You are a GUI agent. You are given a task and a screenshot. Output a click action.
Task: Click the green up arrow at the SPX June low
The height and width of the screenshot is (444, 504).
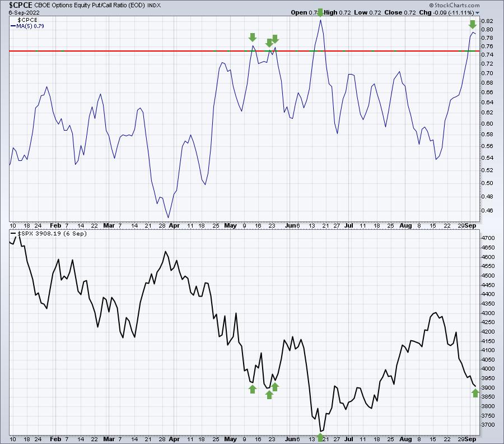pyautogui.click(x=320, y=436)
